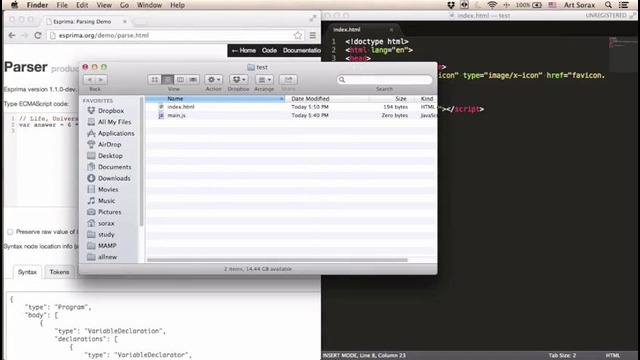
Task: Open the Action gear menu in Finder
Action: click(x=213, y=80)
